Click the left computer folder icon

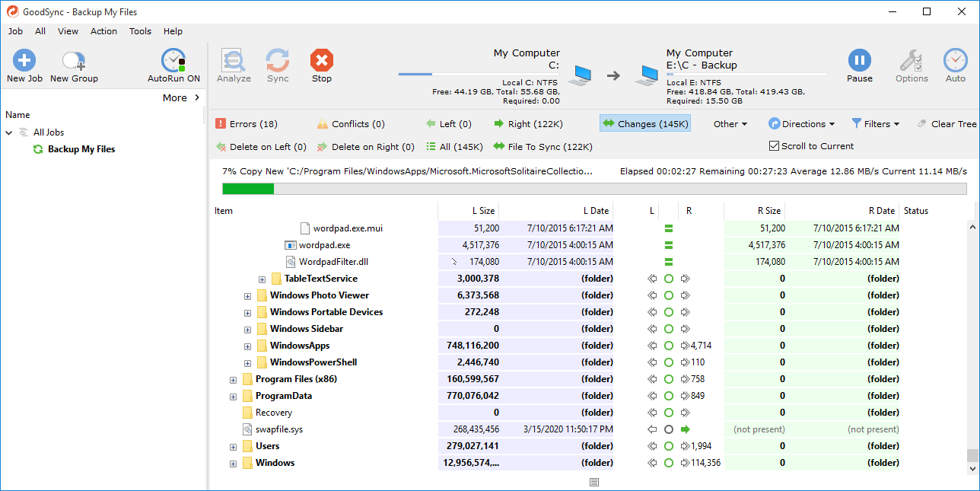click(x=581, y=75)
